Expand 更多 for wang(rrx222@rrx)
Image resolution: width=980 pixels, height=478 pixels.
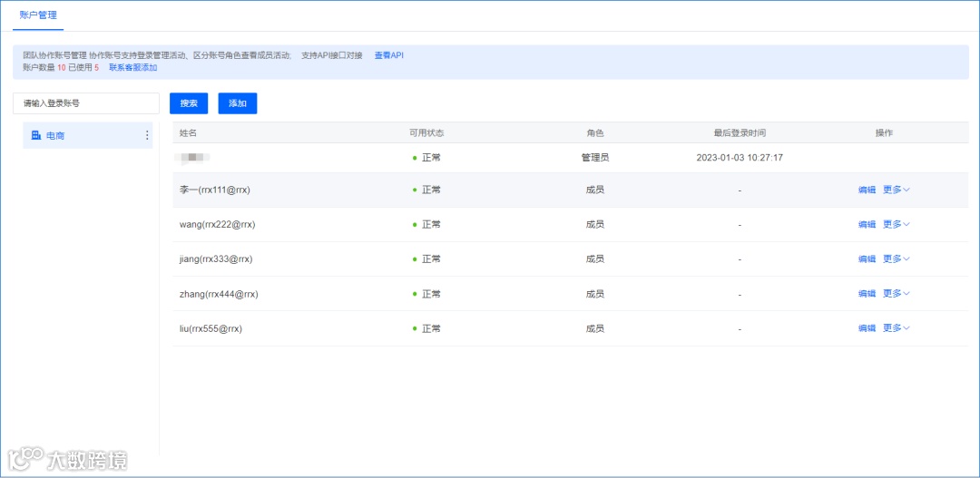(897, 224)
